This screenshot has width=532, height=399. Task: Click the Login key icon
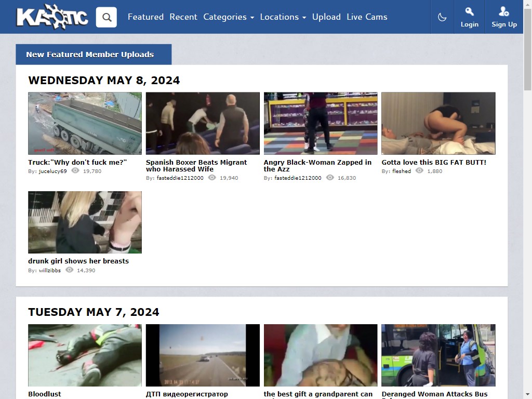coord(470,11)
